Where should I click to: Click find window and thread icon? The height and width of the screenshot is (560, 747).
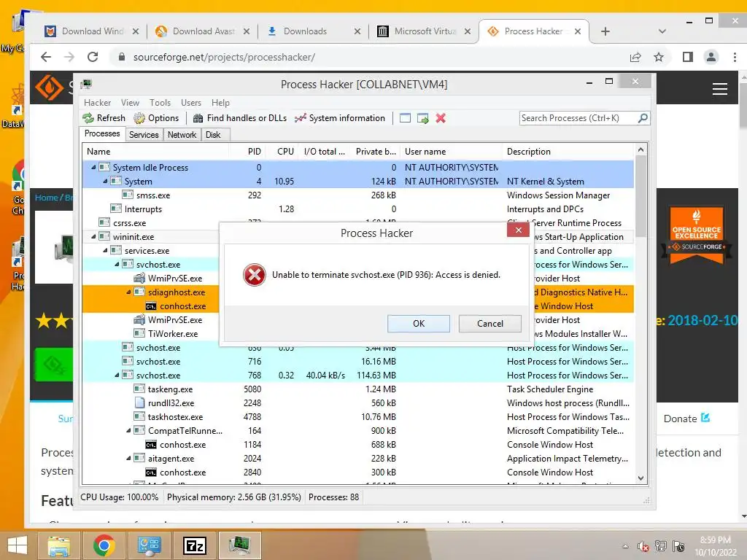(x=422, y=118)
